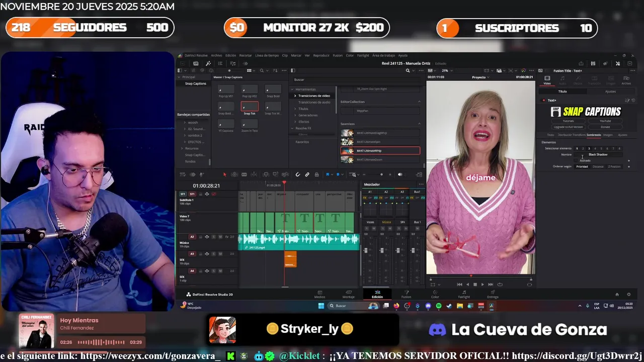Open the viewer zoom 21% dropdown

point(446,70)
